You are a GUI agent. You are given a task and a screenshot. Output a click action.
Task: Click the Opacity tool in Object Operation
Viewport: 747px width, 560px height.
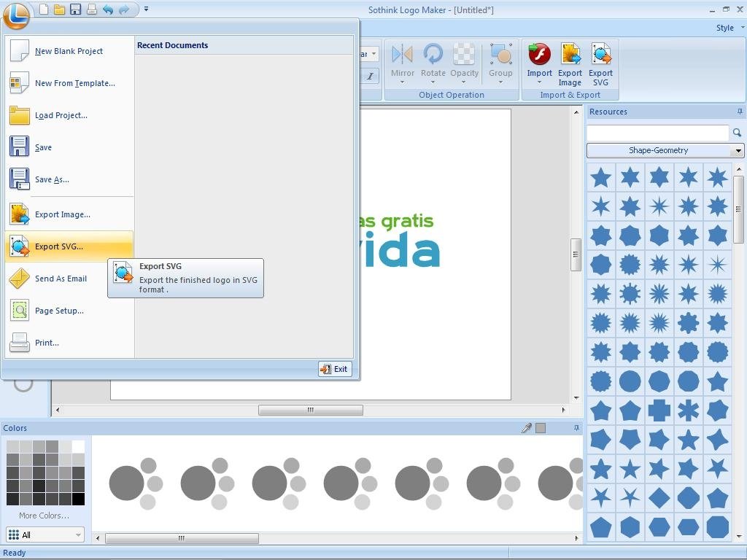pyautogui.click(x=464, y=64)
